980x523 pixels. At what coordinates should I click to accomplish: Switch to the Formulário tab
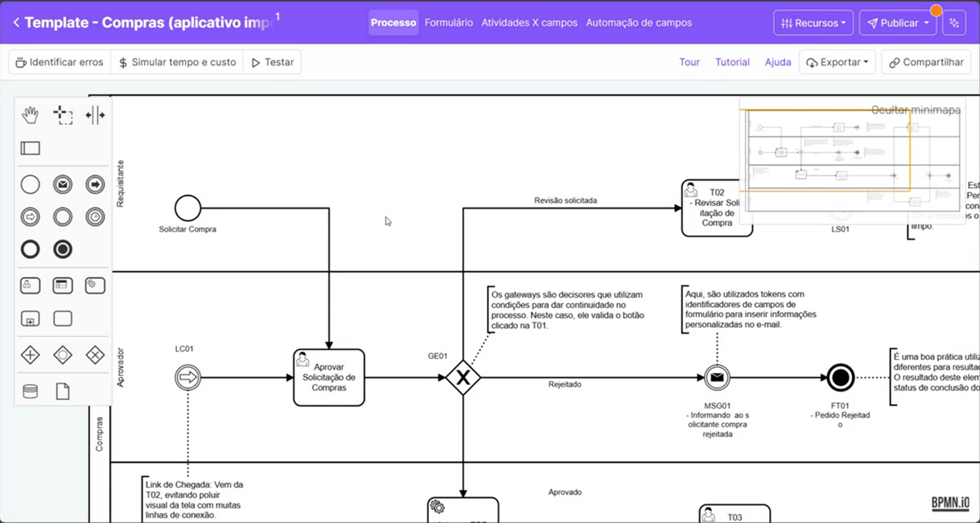click(x=449, y=23)
